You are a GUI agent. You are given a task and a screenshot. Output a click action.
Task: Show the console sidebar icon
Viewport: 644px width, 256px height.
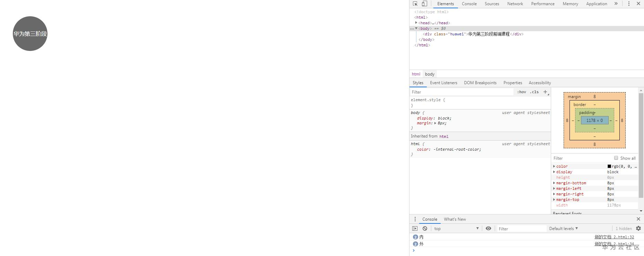pos(415,229)
